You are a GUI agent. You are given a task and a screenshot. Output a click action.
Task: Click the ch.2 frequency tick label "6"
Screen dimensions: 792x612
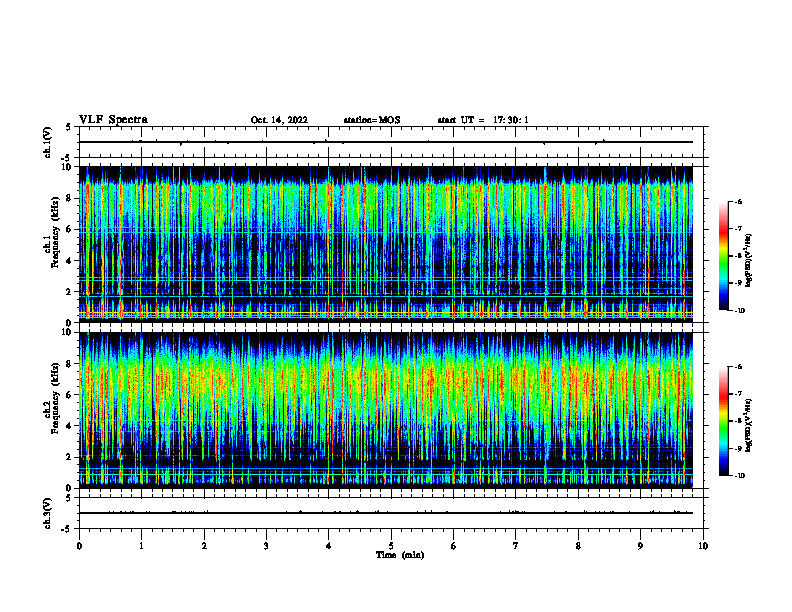tap(70, 395)
